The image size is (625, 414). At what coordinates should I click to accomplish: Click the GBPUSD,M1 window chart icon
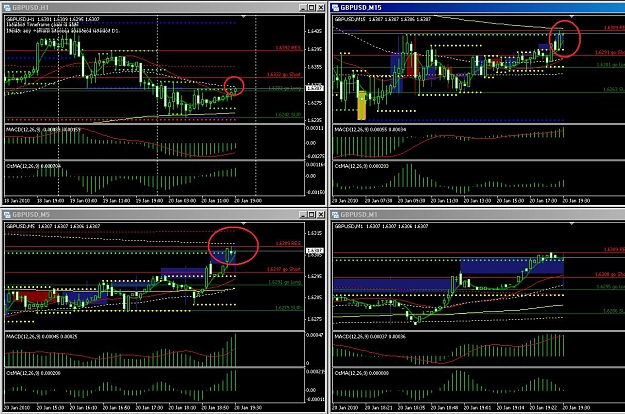click(336, 214)
